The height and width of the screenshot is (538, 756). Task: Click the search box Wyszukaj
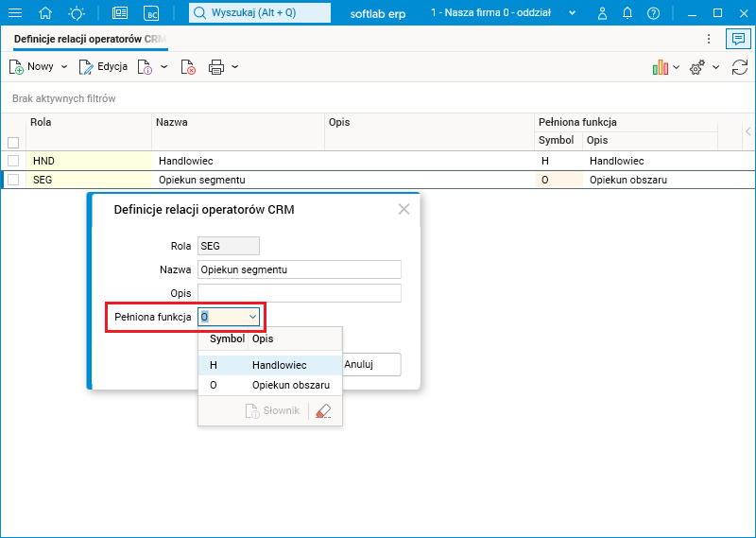(x=259, y=13)
